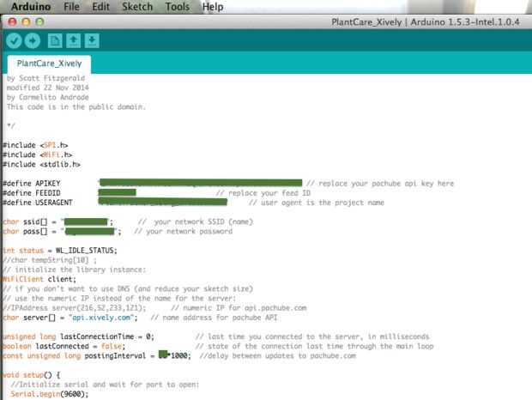The height and width of the screenshot is (400, 532).
Task: Open the Arduino application menu
Action: click(31, 7)
